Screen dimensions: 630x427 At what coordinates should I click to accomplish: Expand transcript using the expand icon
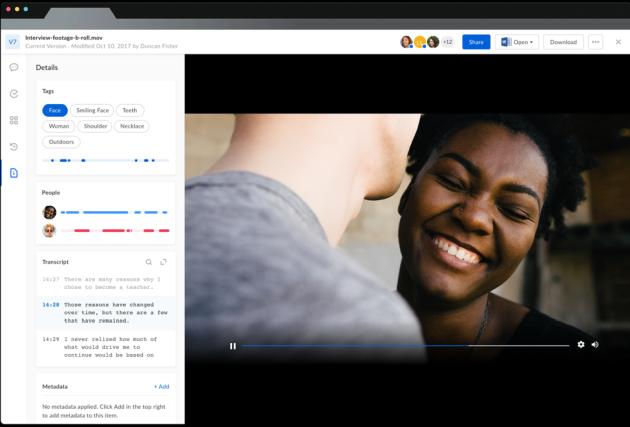tap(163, 262)
